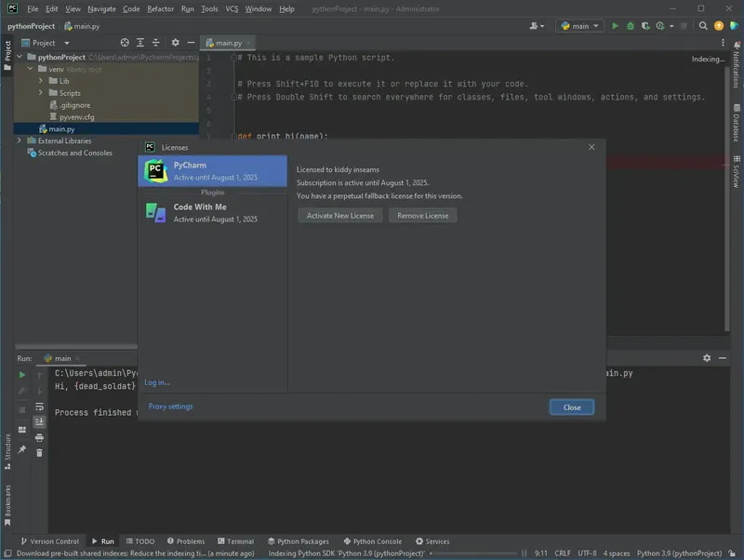Click the green Run button in top toolbar
This screenshot has height=560, width=744.
coord(615,26)
